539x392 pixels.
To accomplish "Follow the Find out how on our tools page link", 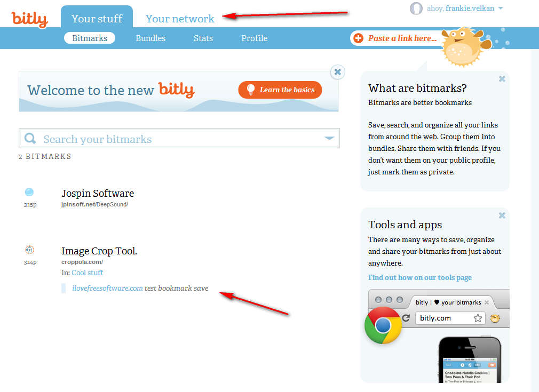I will (419, 277).
